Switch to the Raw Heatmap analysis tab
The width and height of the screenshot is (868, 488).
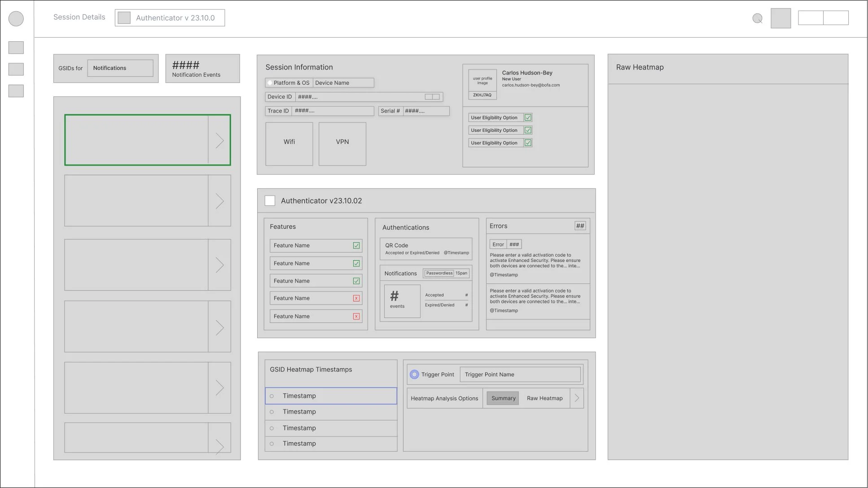tap(544, 398)
